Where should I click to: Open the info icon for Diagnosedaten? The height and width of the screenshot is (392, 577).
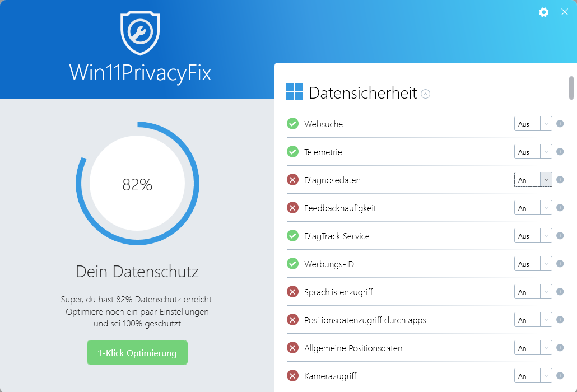pos(560,180)
